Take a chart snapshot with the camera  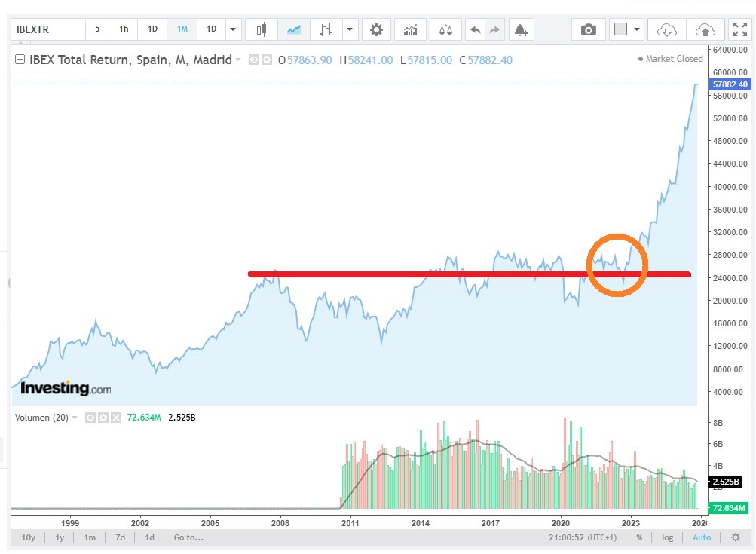point(588,29)
